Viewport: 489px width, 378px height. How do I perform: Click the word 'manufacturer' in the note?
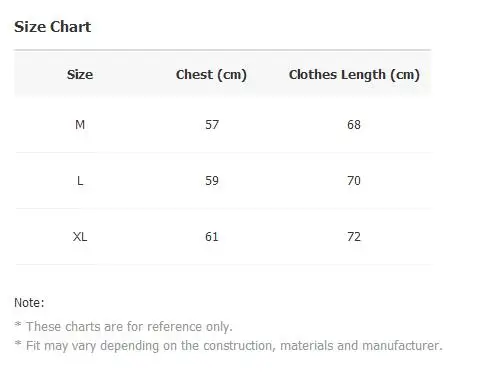(402, 346)
